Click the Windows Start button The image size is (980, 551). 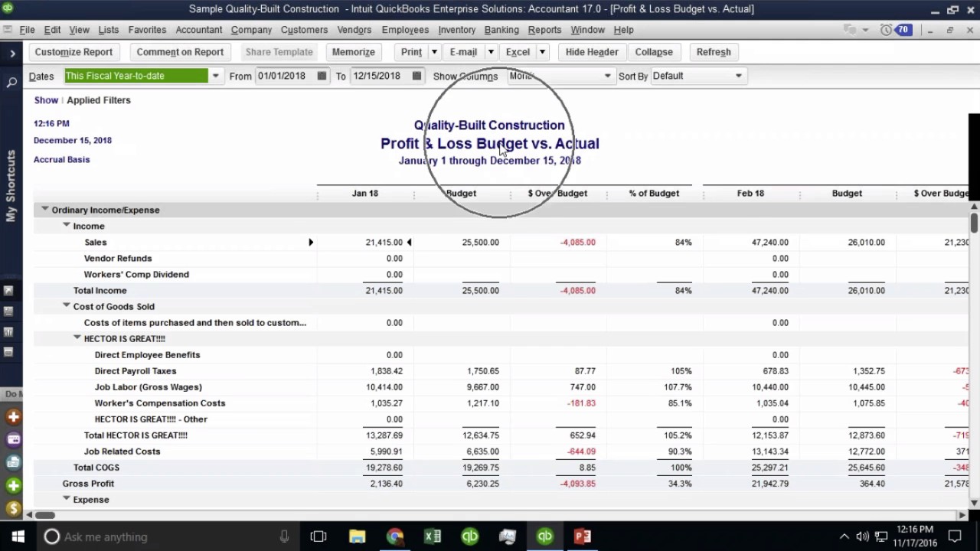click(18, 536)
